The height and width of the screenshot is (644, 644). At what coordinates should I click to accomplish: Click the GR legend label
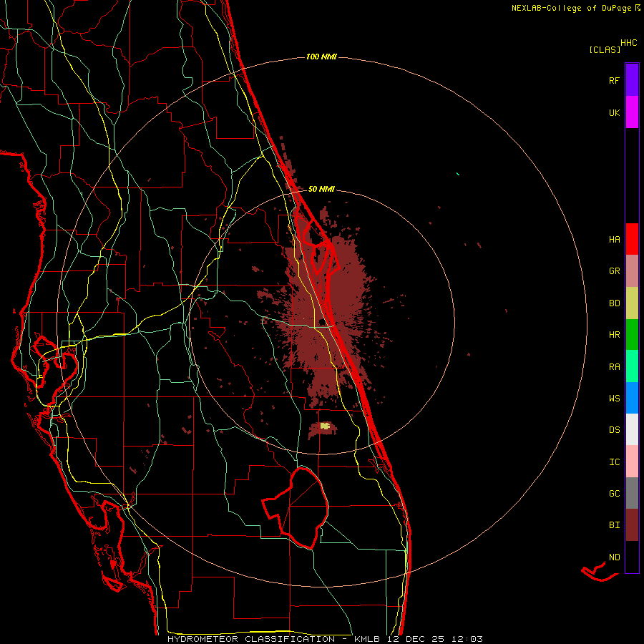(614, 271)
